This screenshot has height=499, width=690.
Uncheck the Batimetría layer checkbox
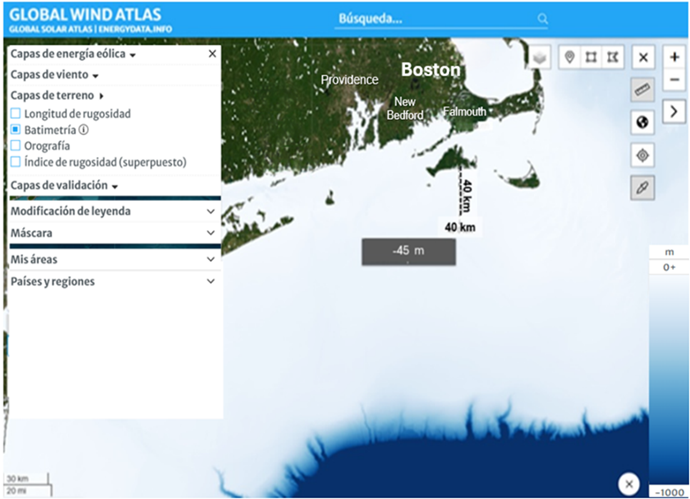15,130
